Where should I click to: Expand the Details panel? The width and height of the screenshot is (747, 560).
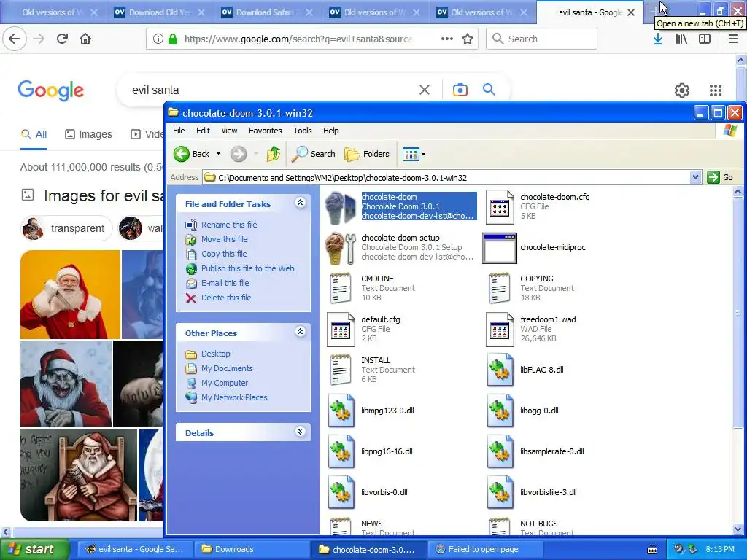[300, 432]
